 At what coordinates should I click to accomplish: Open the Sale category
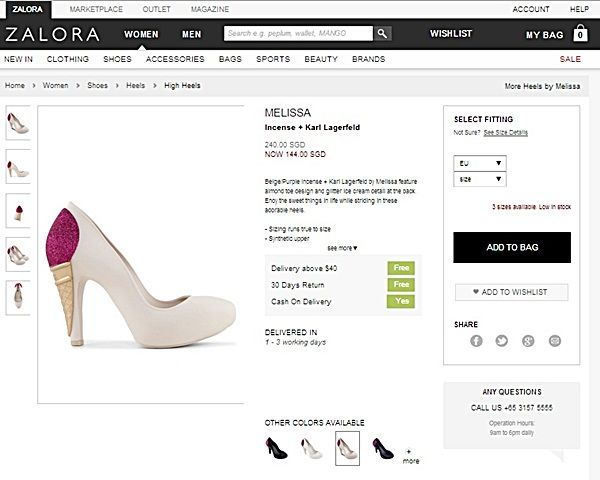pos(570,59)
